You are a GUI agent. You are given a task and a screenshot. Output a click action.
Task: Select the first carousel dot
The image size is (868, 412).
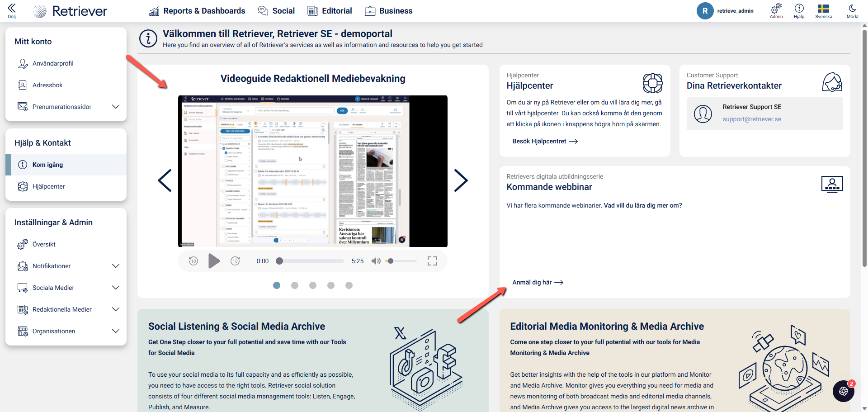(277, 285)
